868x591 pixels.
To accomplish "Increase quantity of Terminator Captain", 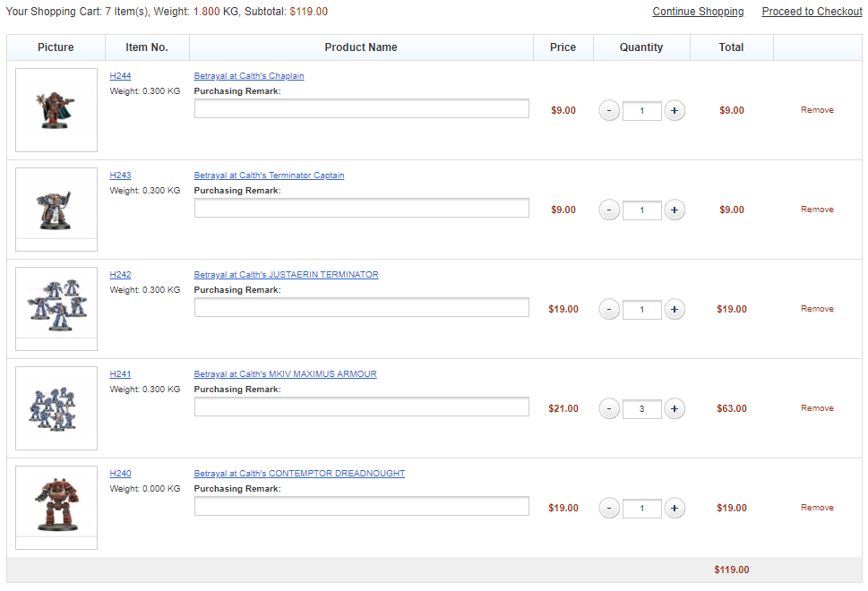I will click(675, 210).
